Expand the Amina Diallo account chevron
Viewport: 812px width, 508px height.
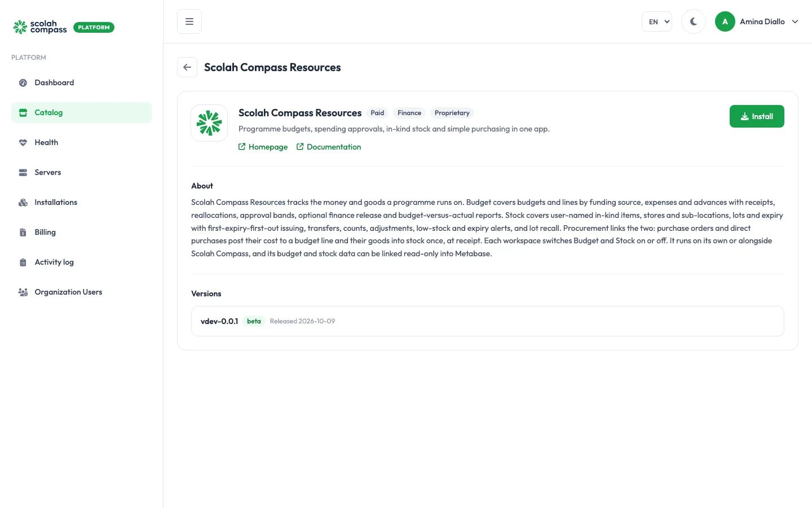[x=795, y=21]
